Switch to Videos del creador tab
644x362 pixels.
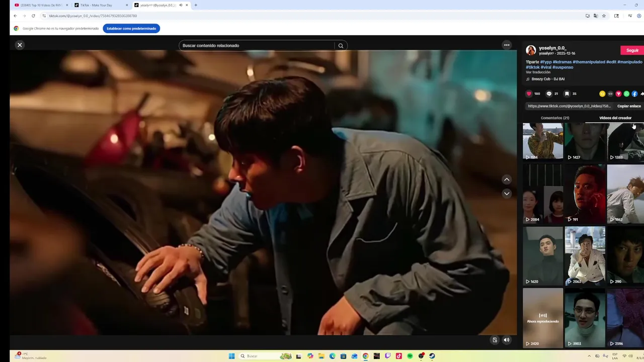click(x=615, y=118)
